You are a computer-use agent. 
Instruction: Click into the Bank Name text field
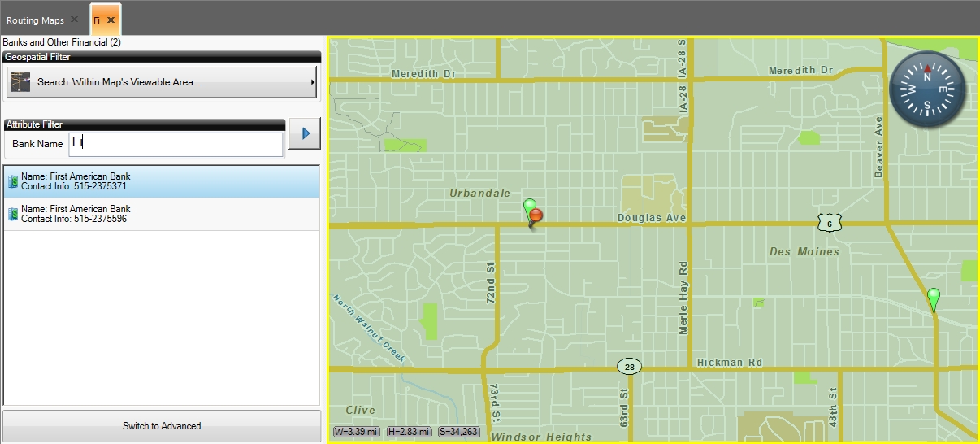click(176, 144)
